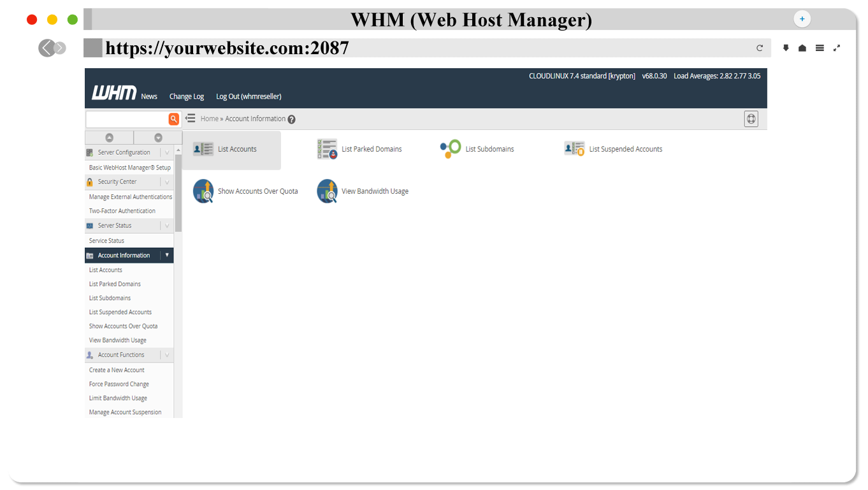The width and height of the screenshot is (868, 490).
Task: Open List Parked Domains icon
Action: coord(328,149)
